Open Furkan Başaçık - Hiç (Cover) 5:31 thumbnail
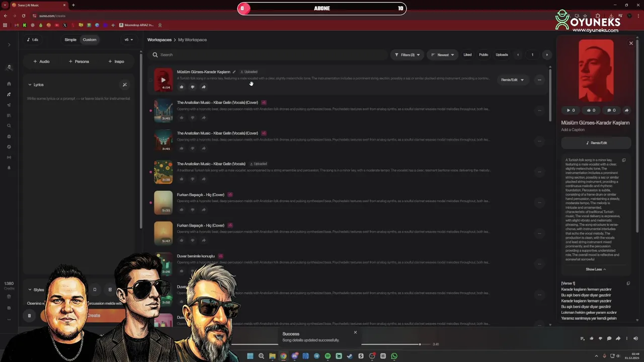Screen dimensions: 644x362 point(163,202)
